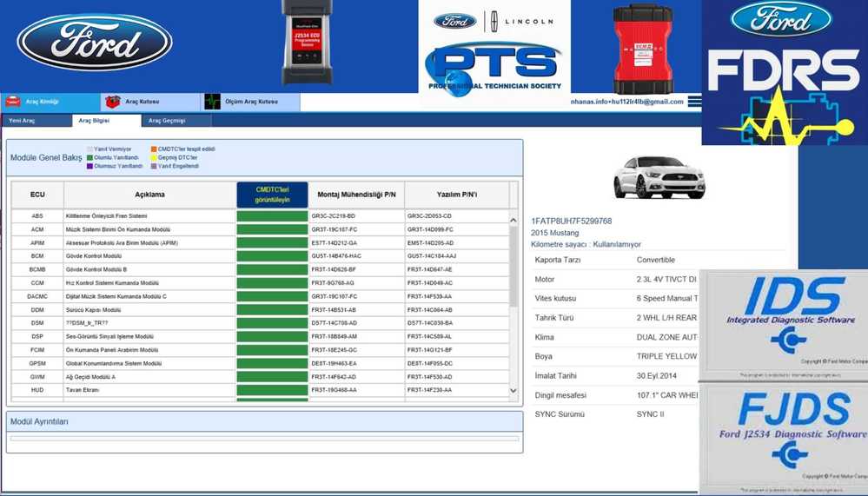
Task: Open the Araç Kimliği red car icon
Action: coord(13,102)
